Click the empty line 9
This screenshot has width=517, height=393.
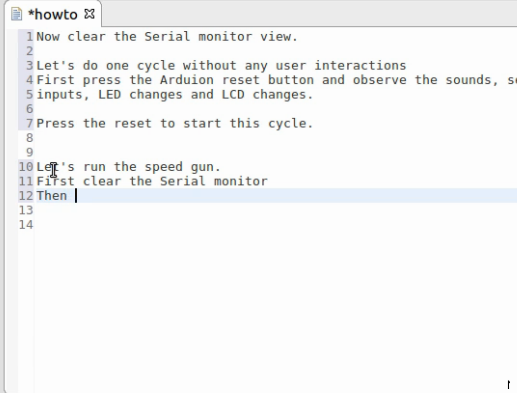[x=275, y=153]
